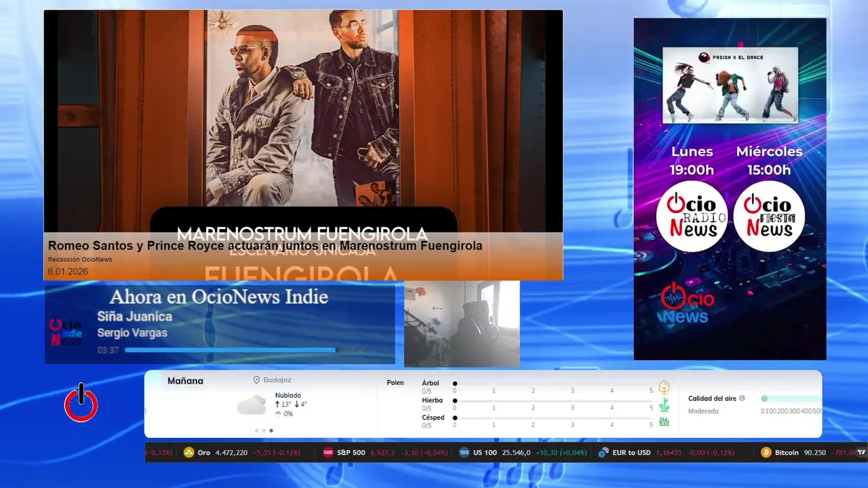This screenshot has height=488, width=868.
Task: Click the red power logo icon
Action: 81,403
